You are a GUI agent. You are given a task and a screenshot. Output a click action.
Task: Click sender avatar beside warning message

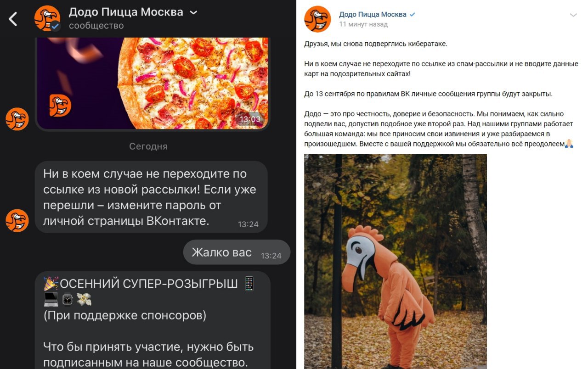click(17, 220)
